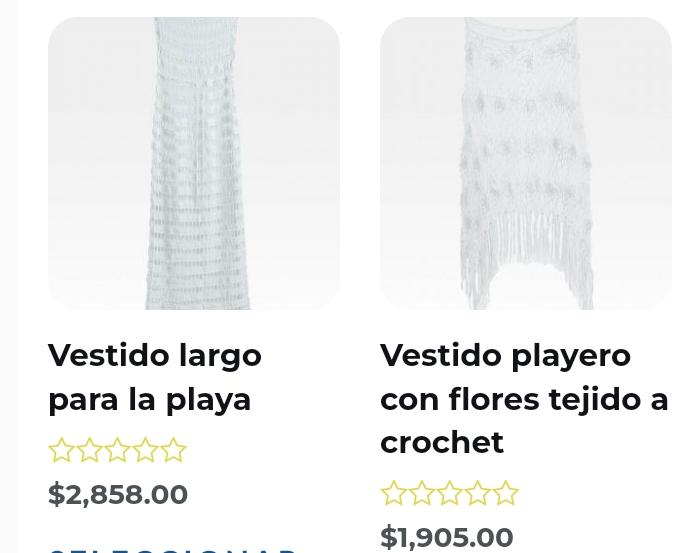This screenshot has height=553, width=686.
Task: Give the crochet Vestido playero three stars
Action: [449, 493]
